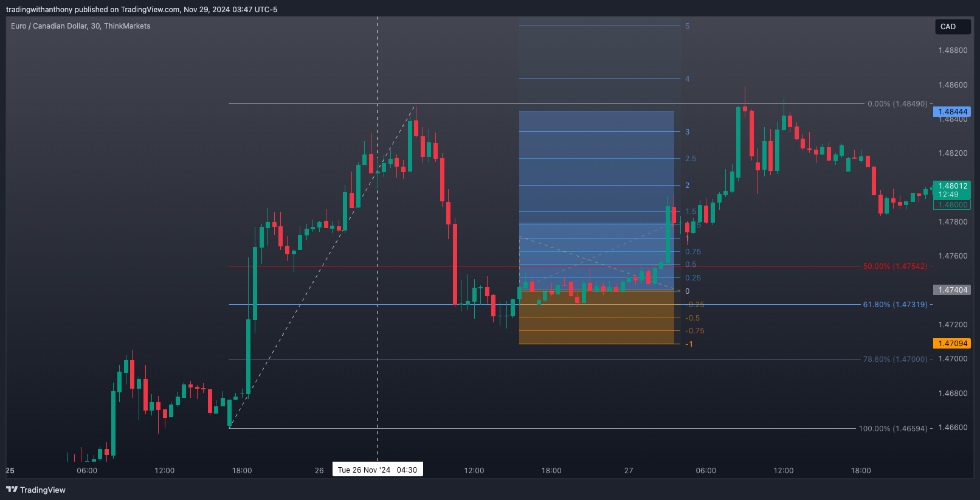Click the 1.47800 price axis value

tap(953, 222)
